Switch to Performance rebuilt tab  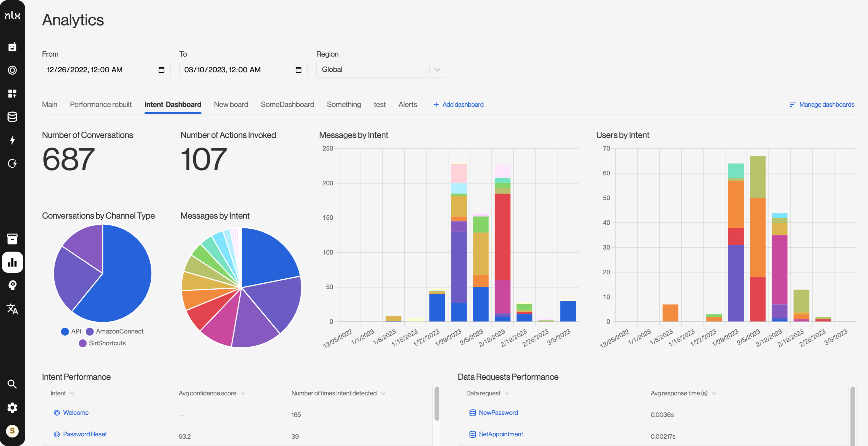coord(101,104)
